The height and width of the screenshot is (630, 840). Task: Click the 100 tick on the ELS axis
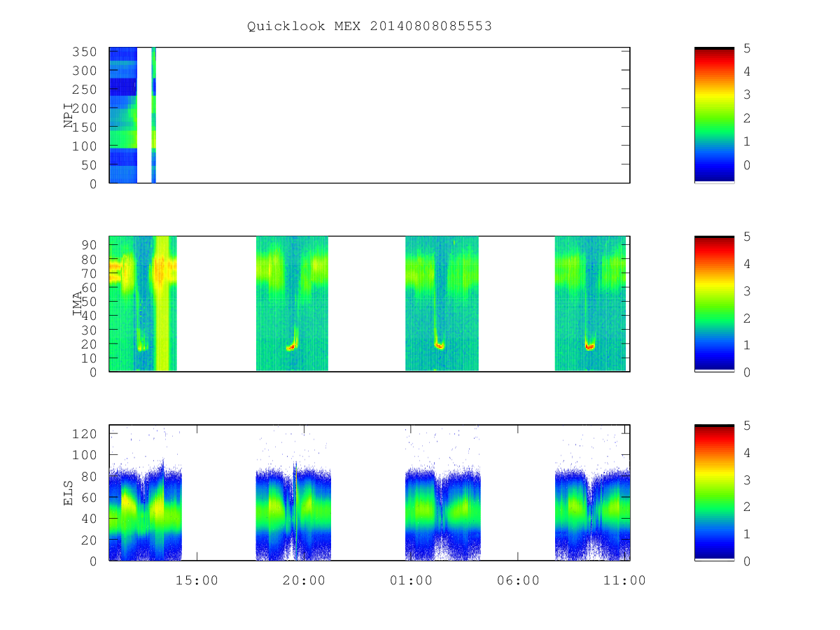85,455
